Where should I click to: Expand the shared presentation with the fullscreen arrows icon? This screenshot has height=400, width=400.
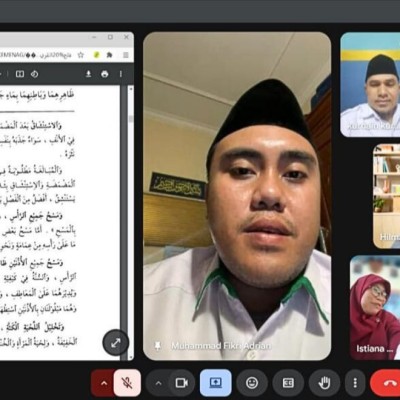click(x=116, y=343)
